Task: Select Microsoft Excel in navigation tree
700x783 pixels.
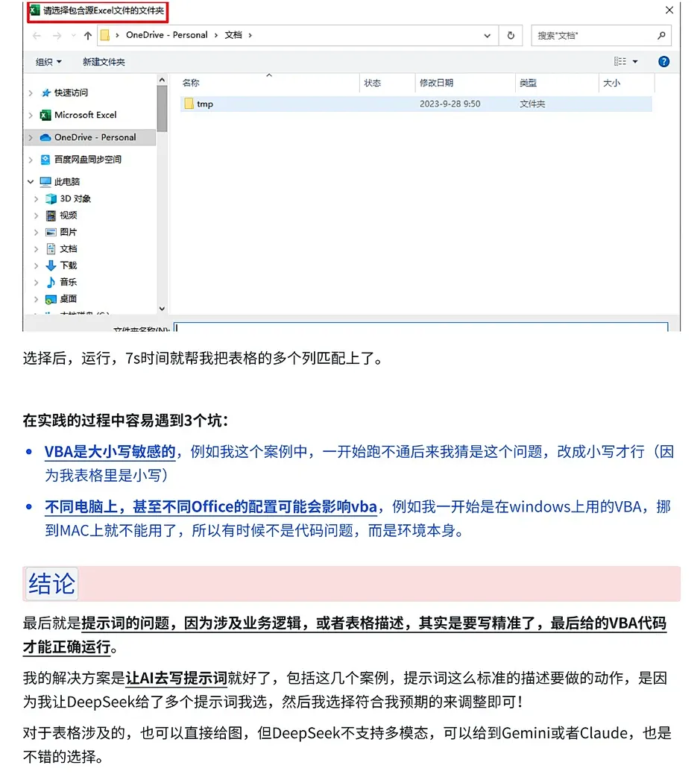Action: [86, 115]
